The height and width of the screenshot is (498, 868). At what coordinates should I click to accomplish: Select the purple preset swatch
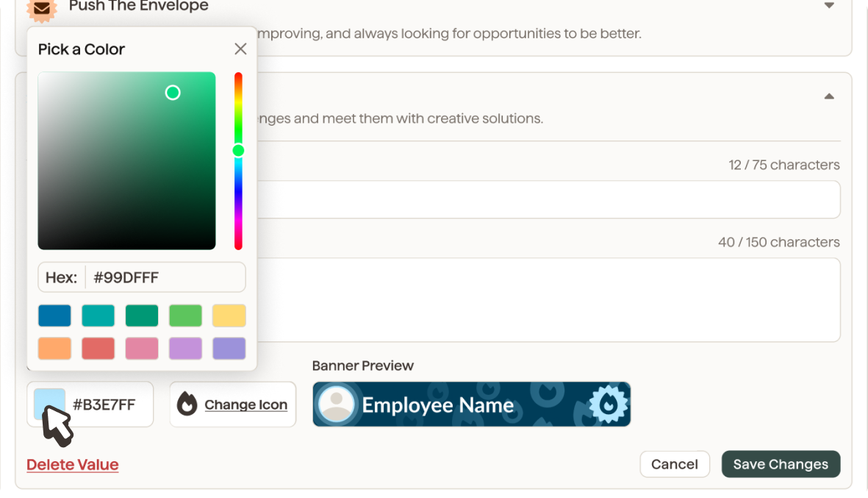point(185,348)
